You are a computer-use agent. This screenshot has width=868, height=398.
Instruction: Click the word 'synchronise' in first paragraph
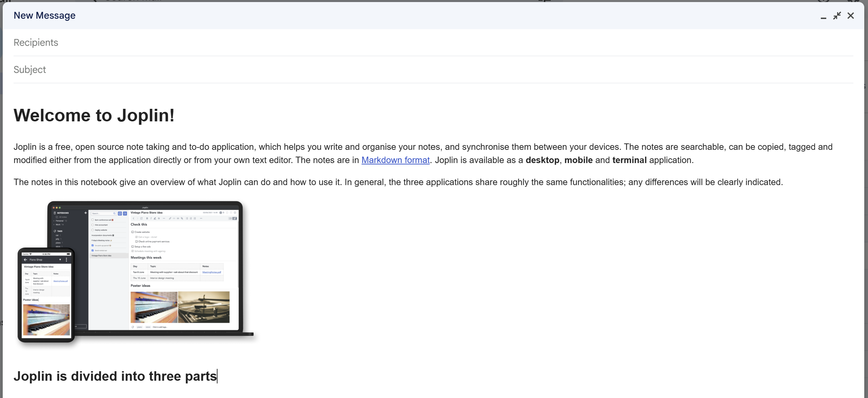[485, 147]
